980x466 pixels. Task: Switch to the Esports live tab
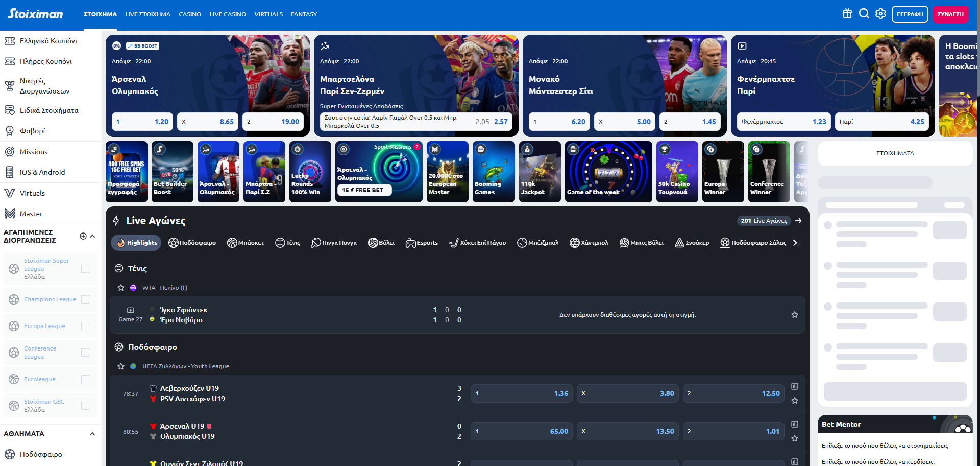pyautogui.click(x=422, y=243)
